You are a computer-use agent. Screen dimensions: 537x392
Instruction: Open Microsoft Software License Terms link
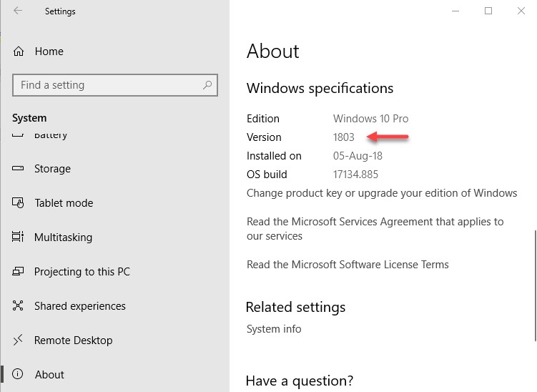tap(348, 265)
